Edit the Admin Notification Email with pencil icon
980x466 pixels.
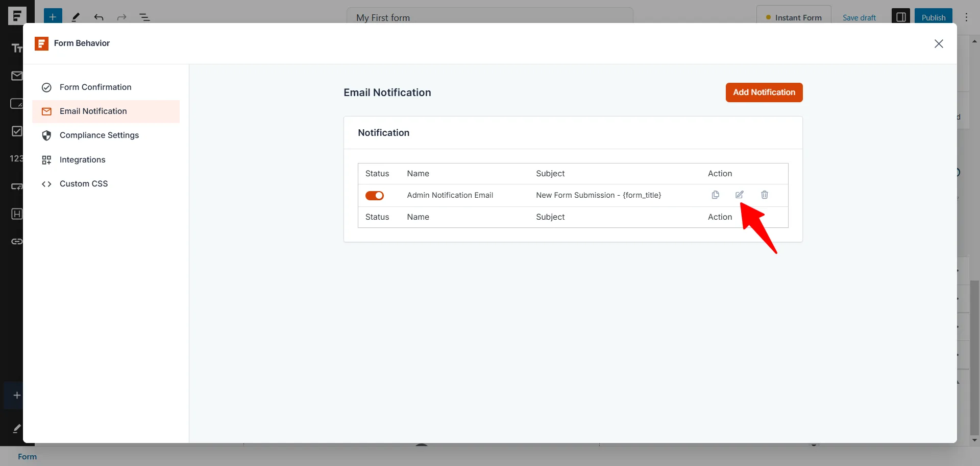pos(740,195)
